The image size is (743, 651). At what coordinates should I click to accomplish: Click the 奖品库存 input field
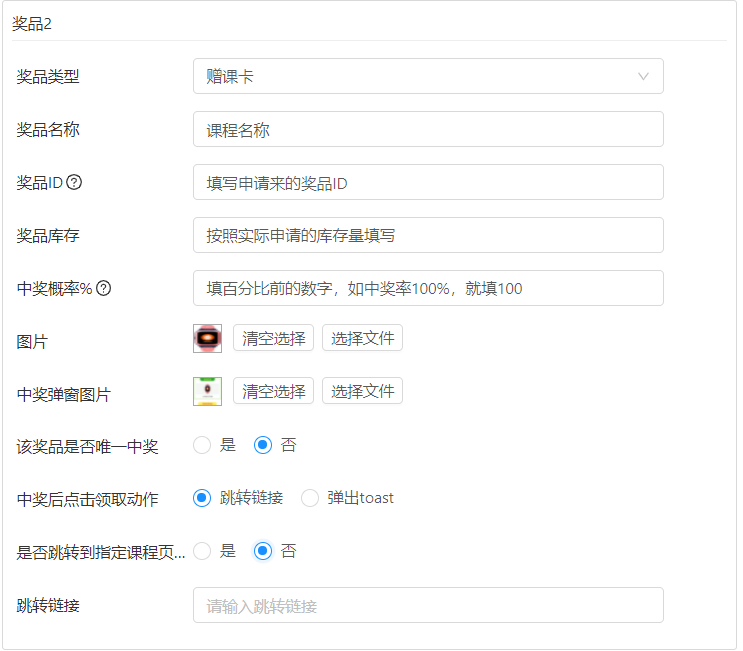pos(428,235)
